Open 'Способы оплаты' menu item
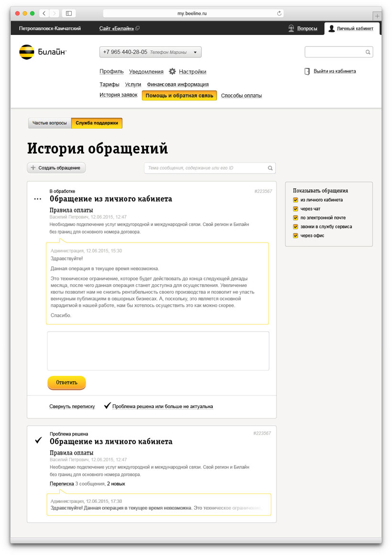Image resolution: width=392 pixels, height=556 pixels. click(241, 96)
